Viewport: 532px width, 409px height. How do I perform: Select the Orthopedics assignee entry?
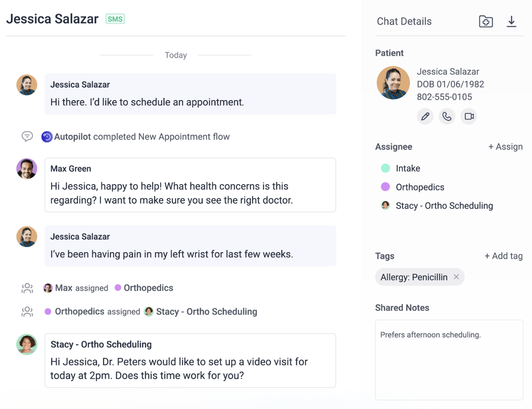pos(419,187)
